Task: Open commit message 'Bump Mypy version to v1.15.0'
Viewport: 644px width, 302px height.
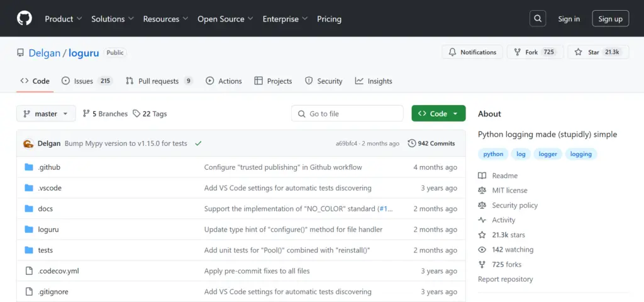Action: click(x=126, y=143)
